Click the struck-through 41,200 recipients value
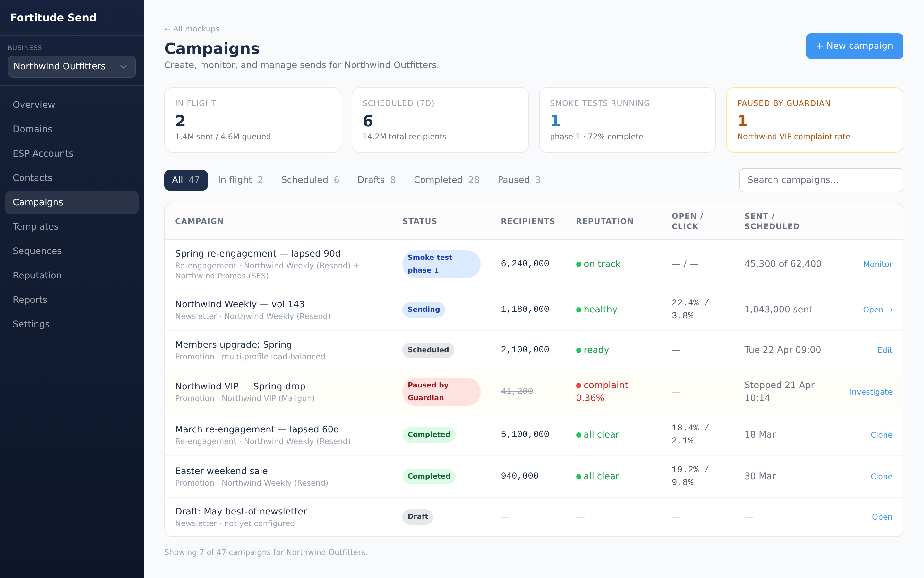The width and height of the screenshot is (924, 578). (x=517, y=391)
